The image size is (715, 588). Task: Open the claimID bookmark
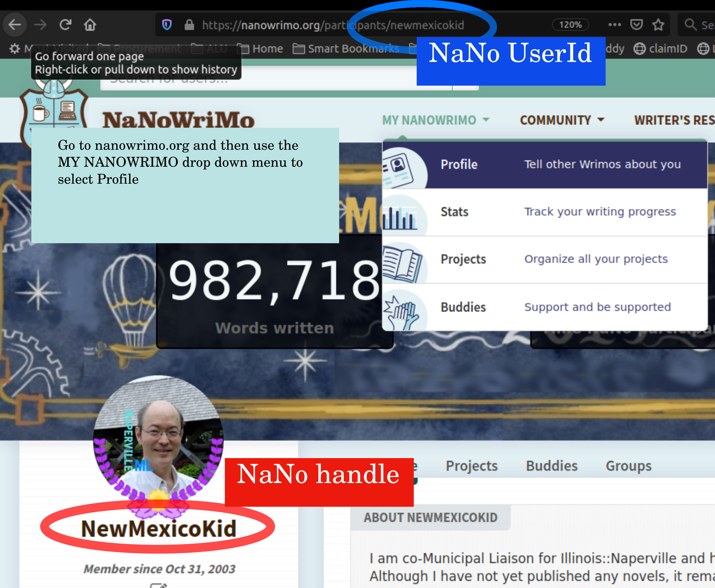(x=660, y=49)
